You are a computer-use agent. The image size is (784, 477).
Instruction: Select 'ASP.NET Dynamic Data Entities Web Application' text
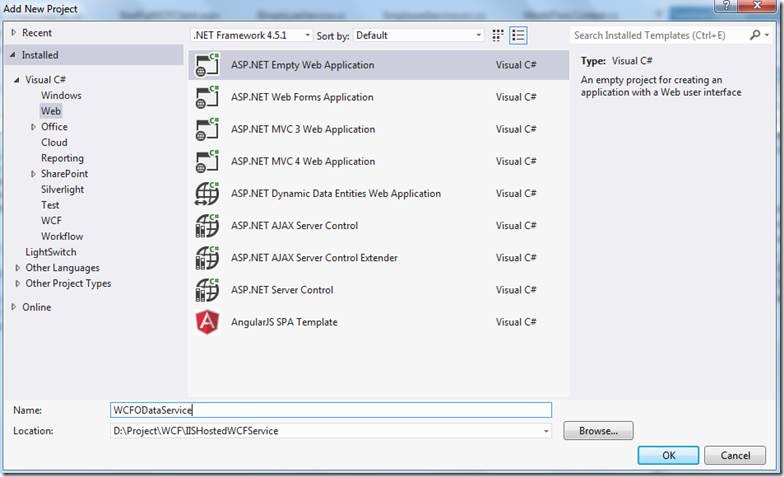click(336, 194)
